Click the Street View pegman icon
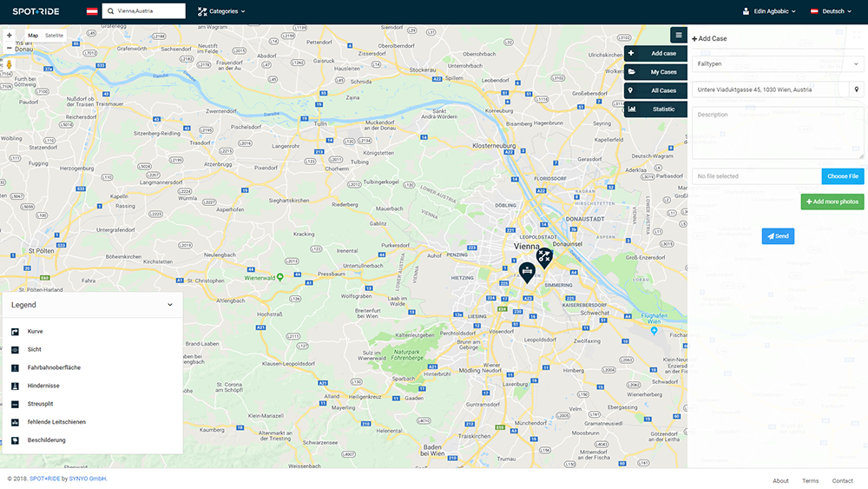This screenshot has width=868, height=489. tap(10, 64)
